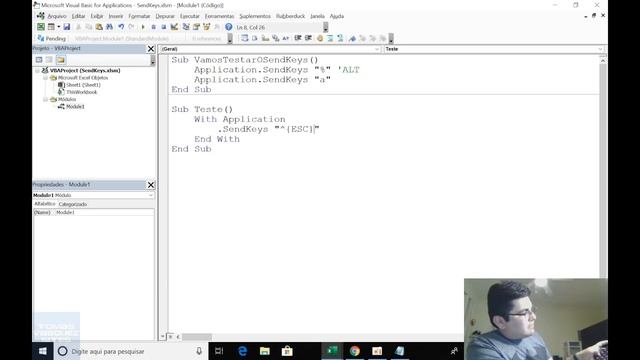
Task: Open File Explorer from the taskbar
Action: click(264, 351)
